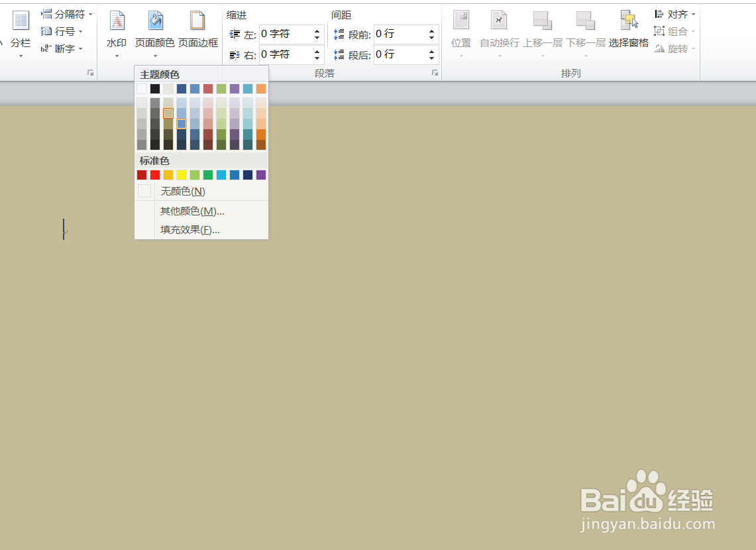This screenshot has height=550, width=756.
Task: Click the spacing before (段前) field
Action: point(400,34)
